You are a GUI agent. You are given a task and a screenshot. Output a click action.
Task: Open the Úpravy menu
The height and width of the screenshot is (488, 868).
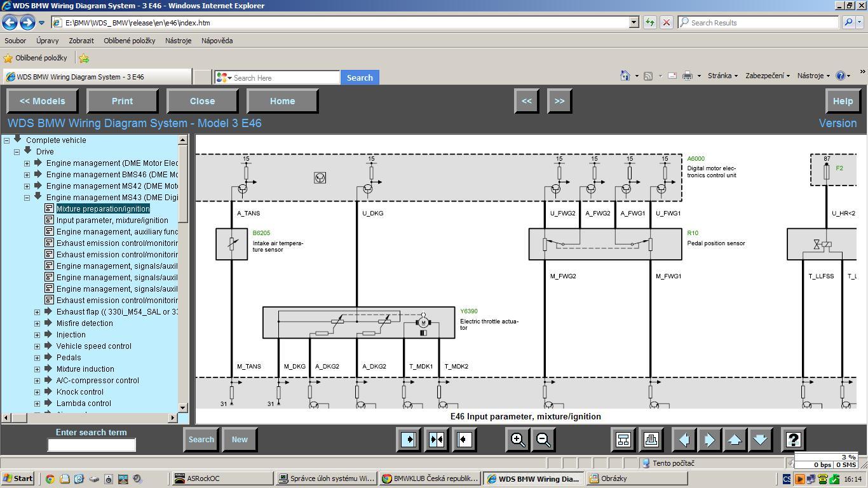click(x=48, y=41)
